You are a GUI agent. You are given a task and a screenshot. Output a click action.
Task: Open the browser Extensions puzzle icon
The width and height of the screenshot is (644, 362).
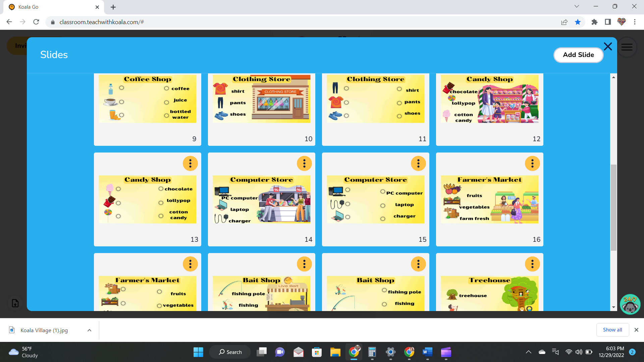pos(594,22)
